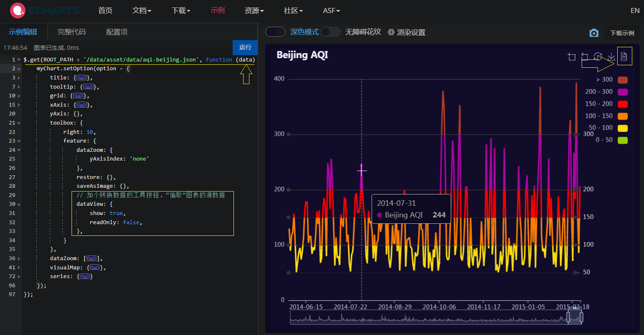644x335 pixels.
Task: Switch to 示例编辑 tab
Action: point(23,32)
